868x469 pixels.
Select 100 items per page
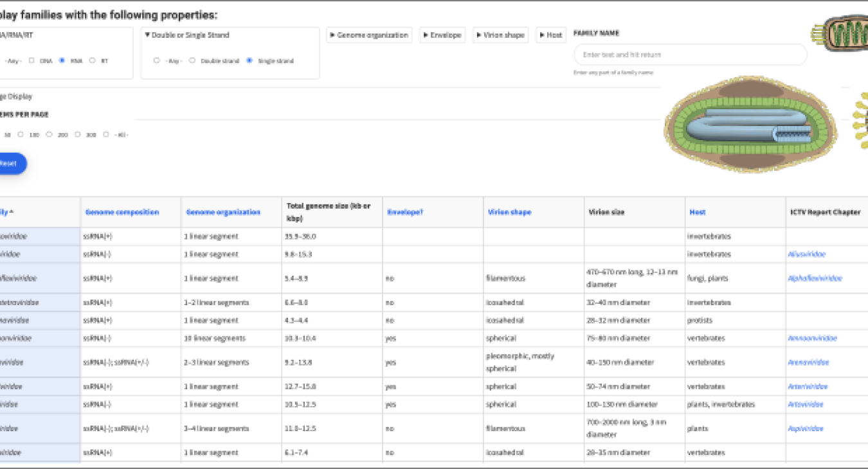coord(21,135)
